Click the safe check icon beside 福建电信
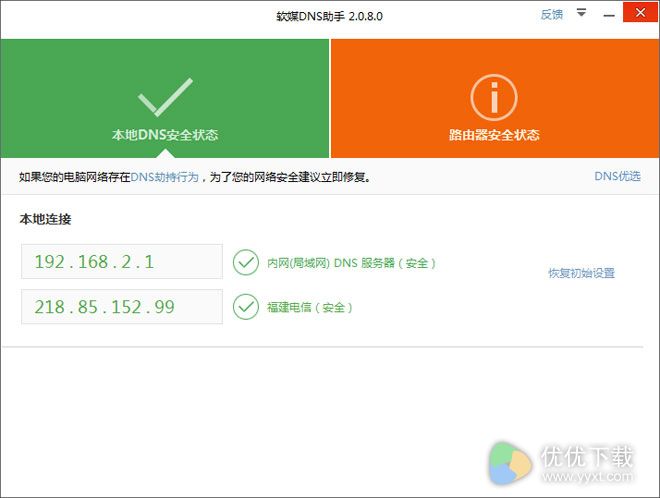The height and width of the screenshot is (498, 660). (x=246, y=307)
